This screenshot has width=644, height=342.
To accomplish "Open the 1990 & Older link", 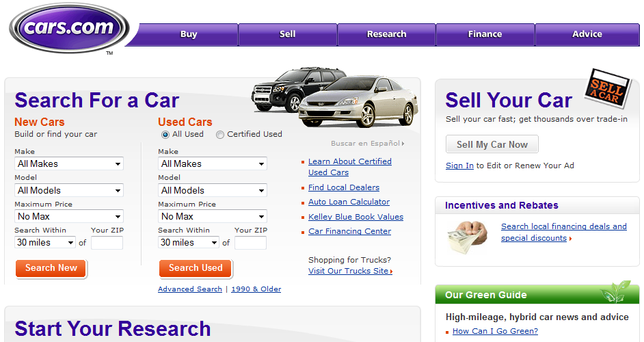I will (256, 289).
